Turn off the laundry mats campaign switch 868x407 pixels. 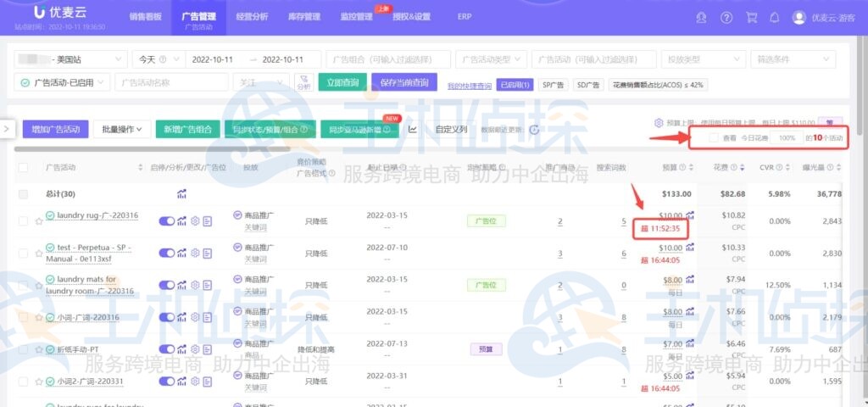(x=167, y=285)
